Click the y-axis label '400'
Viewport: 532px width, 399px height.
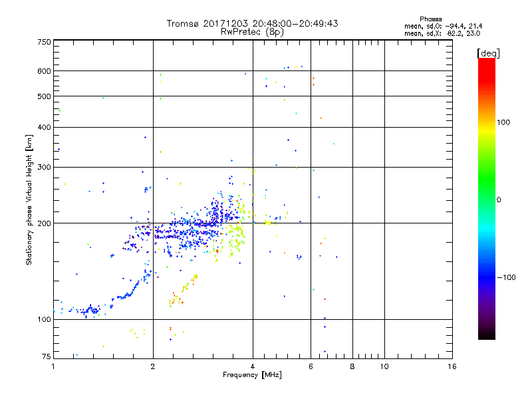44,127
